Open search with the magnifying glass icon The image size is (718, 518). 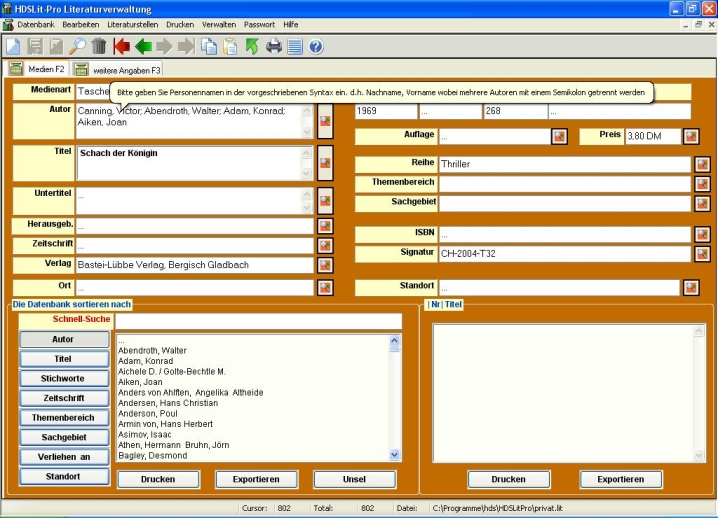point(78,46)
